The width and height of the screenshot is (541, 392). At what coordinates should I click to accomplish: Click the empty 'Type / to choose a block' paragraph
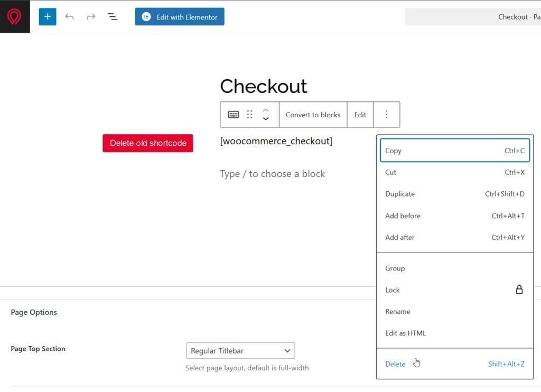272,174
